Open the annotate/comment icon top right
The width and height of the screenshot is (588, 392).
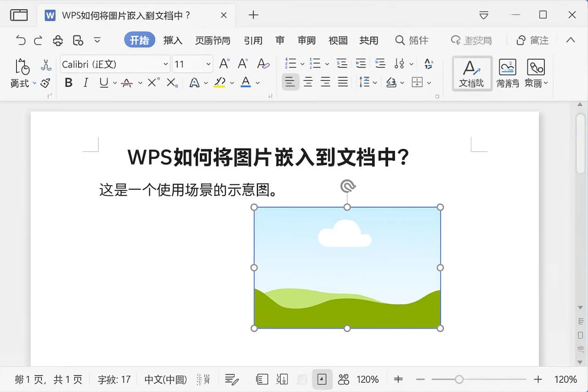(x=532, y=40)
